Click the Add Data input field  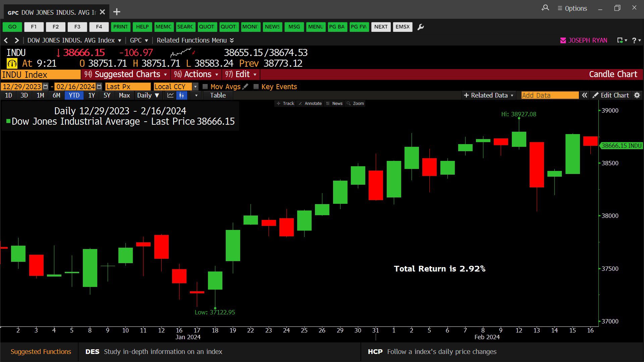click(550, 95)
